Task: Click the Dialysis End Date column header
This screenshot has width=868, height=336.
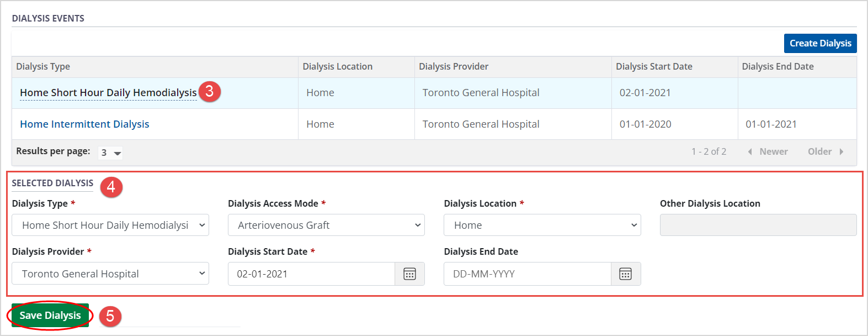Action: pos(778,66)
